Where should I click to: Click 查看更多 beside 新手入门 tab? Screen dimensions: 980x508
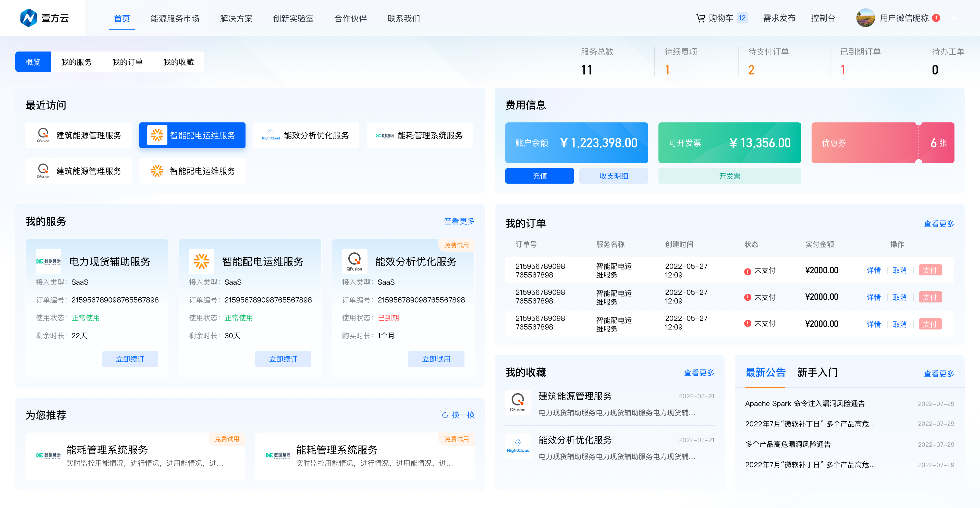(x=939, y=373)
